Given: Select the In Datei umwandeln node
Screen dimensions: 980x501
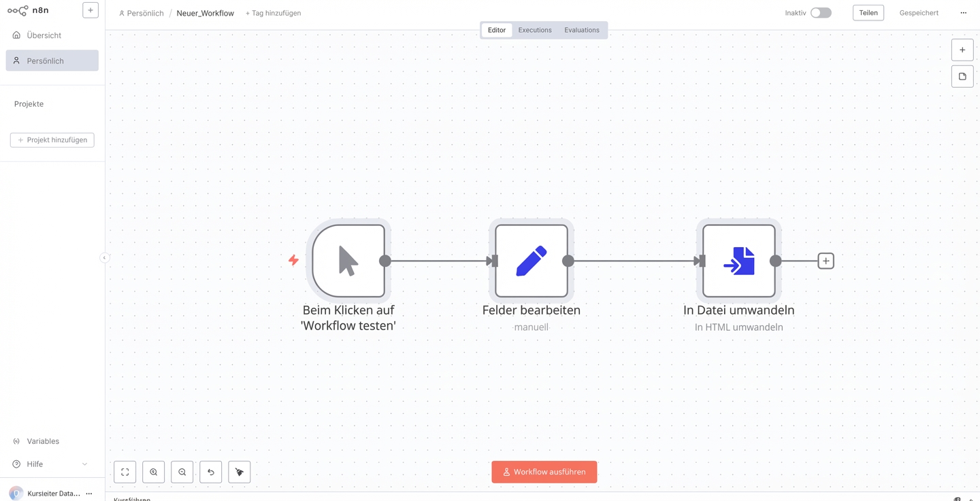Looking at the screenshot, I should [739, 261].
